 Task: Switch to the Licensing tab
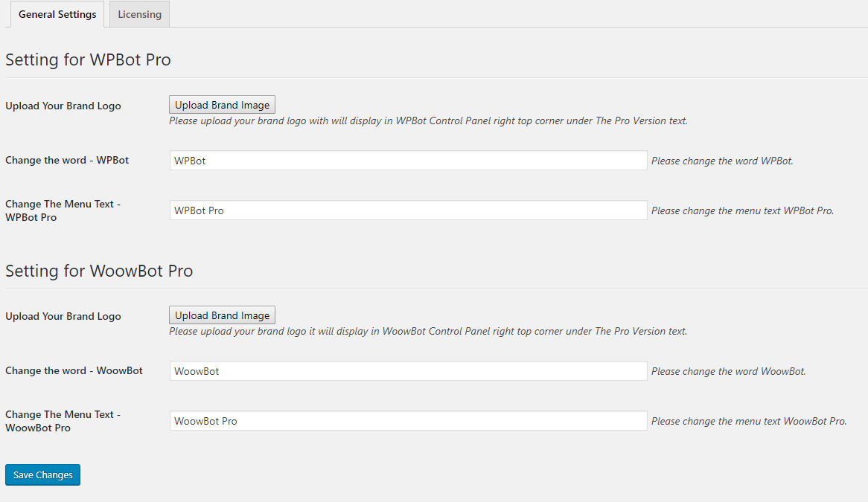[139, 14]
